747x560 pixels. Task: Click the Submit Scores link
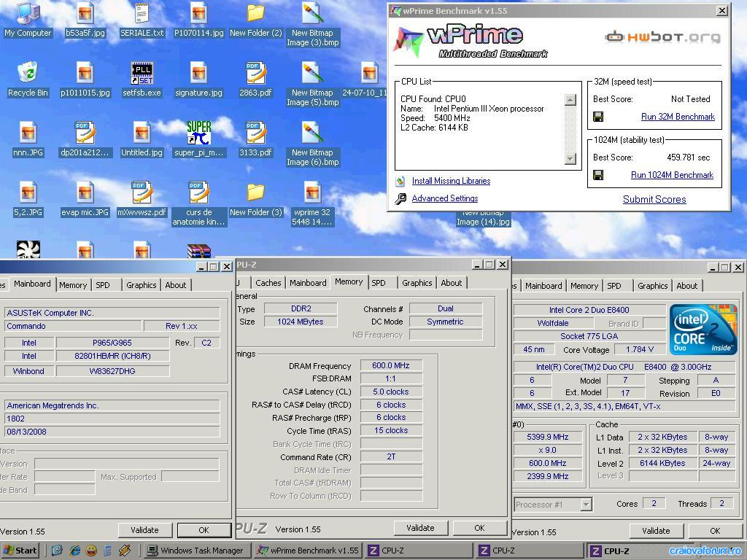coord(654,200)
